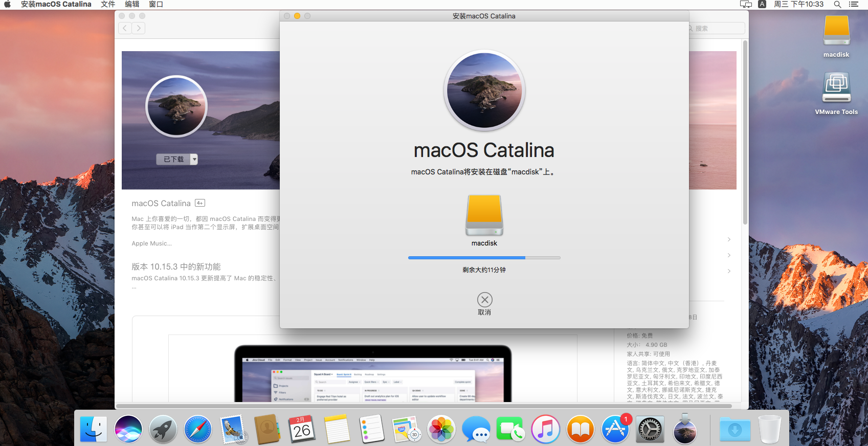Open the MacBook screenshot preview
Screen dimensions: 868x446
[373, 373]
